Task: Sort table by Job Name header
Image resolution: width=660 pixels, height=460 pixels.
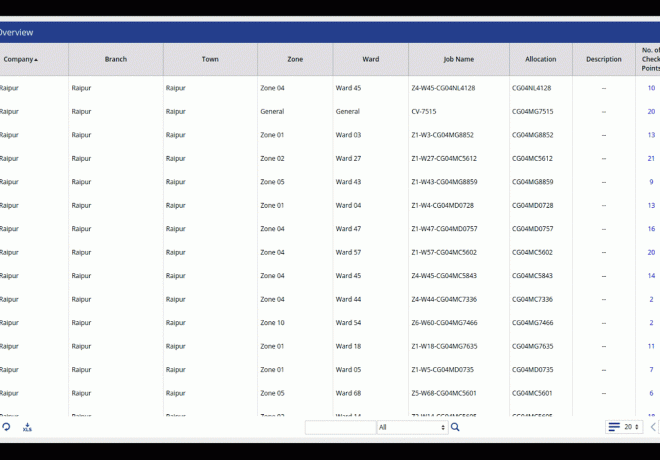Action: pyautogui.click(x=458, y=59)
